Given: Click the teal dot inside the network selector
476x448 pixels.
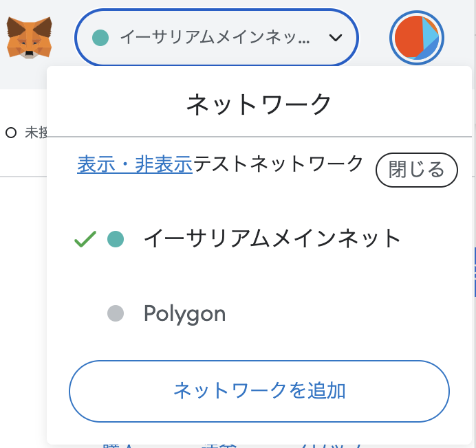Looking at the screenshot, I should click(x=100, y=38).
